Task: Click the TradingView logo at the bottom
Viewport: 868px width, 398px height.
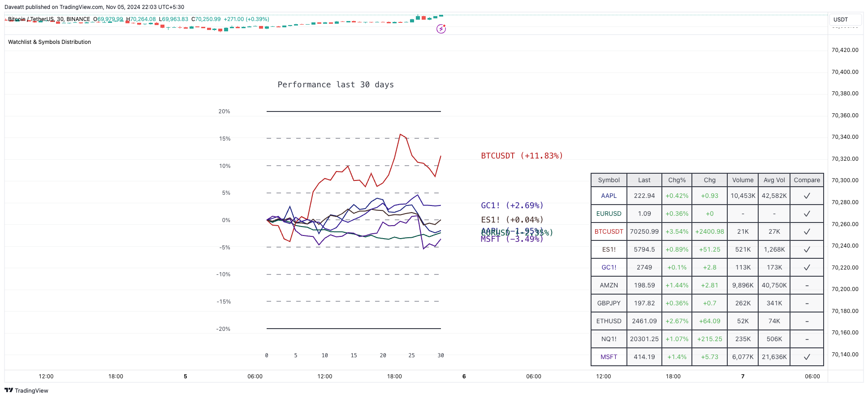Action: click(26, 390)
